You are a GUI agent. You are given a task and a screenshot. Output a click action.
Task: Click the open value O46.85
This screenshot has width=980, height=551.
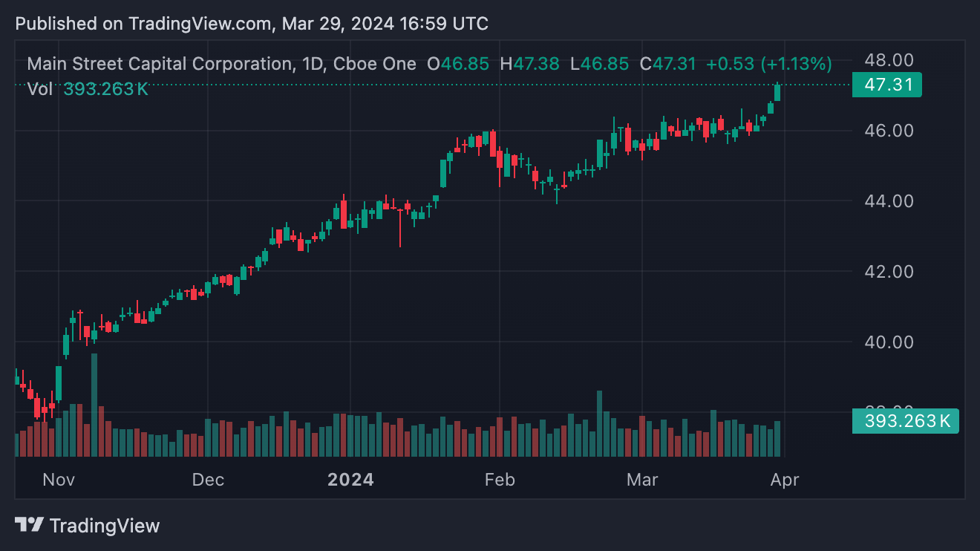(458, 64)
